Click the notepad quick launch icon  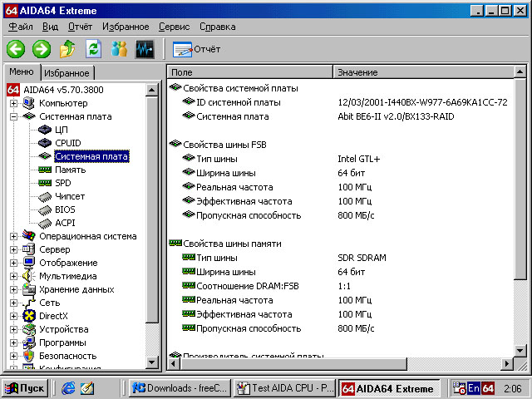(x=87, y=388)
